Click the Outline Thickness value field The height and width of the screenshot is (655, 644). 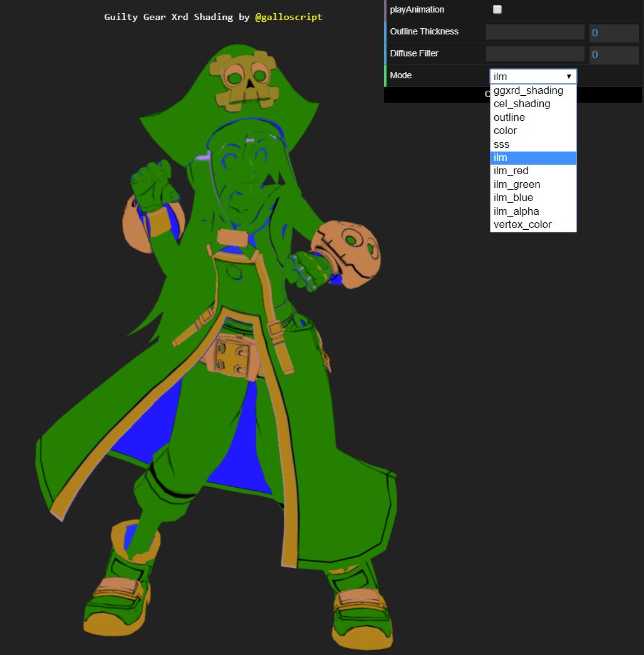click(614, 33)
